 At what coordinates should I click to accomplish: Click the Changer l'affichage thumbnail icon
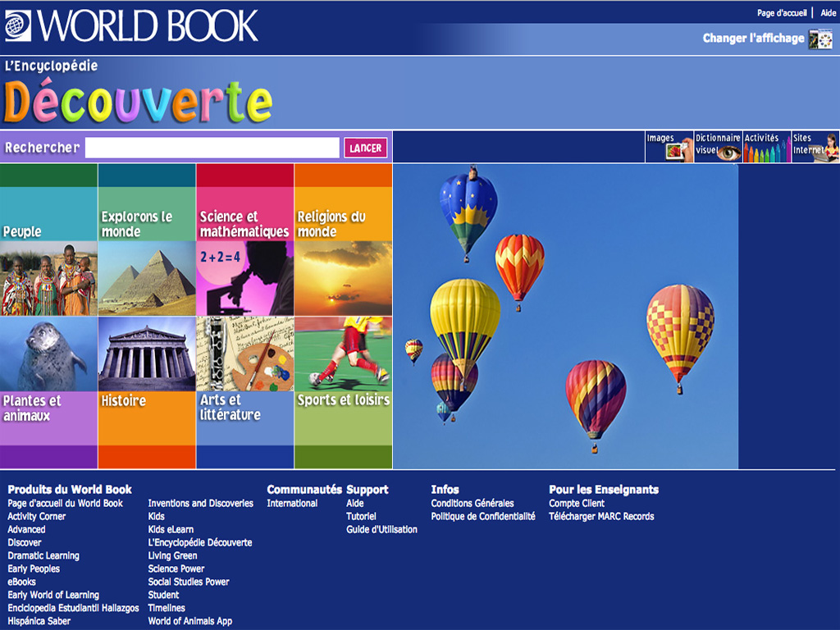coord(820,39)
